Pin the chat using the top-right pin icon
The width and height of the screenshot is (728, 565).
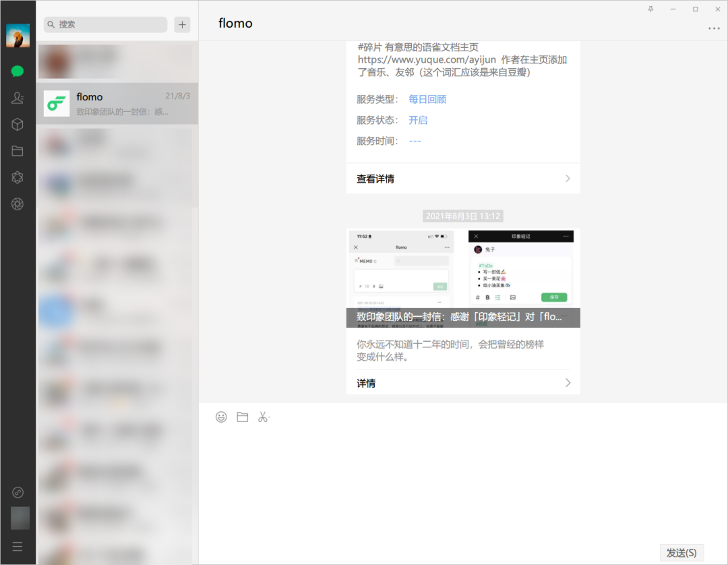(650, 9)
